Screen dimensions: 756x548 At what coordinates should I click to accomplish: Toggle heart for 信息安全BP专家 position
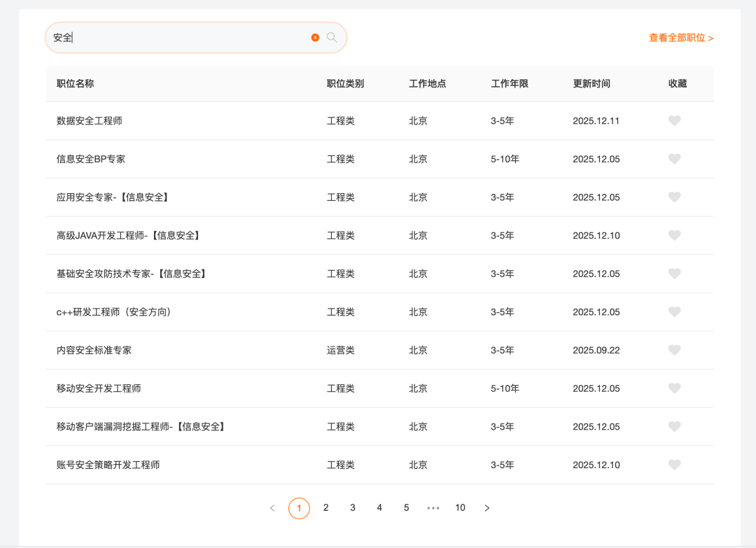674,159
